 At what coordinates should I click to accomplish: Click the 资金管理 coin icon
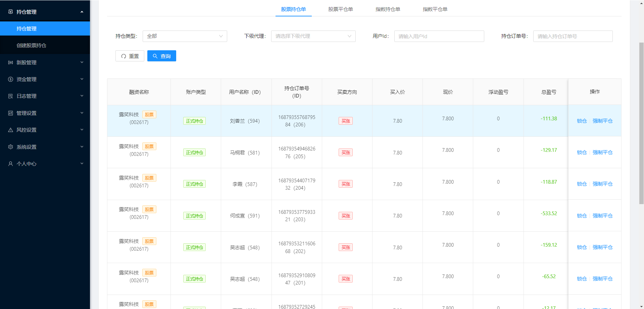coord(10,79)
